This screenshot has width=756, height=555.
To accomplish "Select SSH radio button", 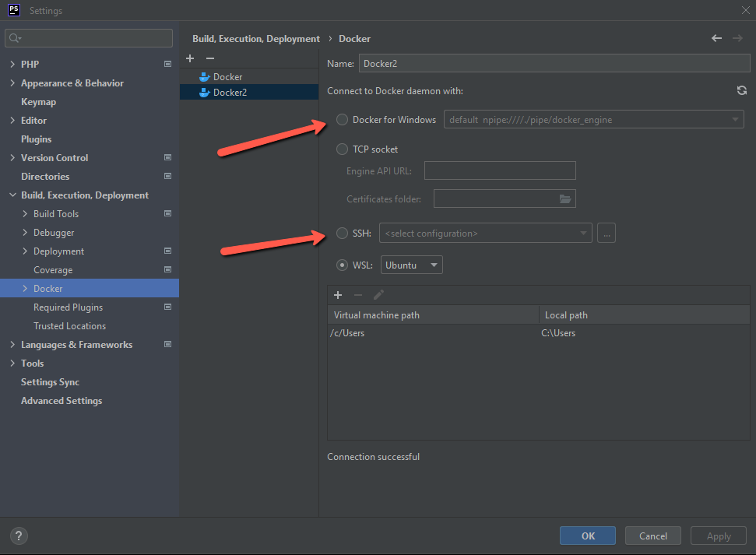I will (x=342, y=234).
